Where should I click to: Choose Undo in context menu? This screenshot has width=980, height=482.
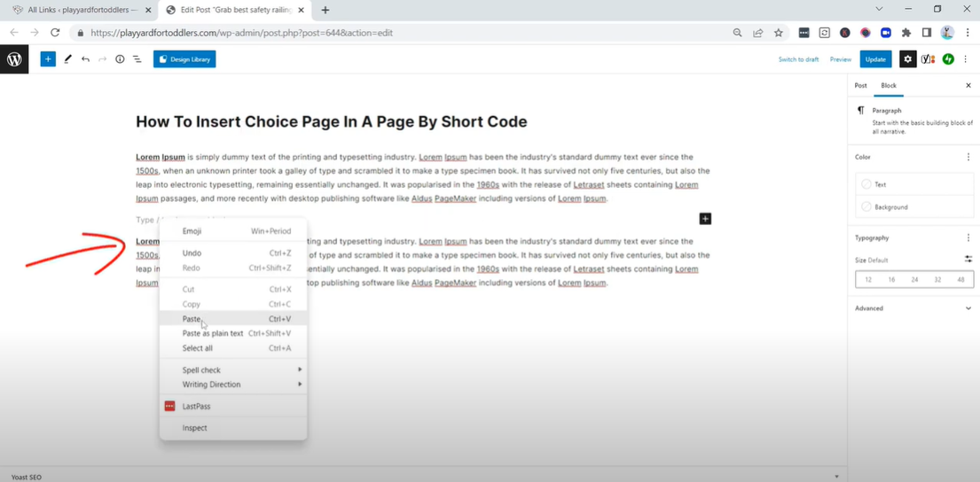pyautogui.click(x=233, y=253)
